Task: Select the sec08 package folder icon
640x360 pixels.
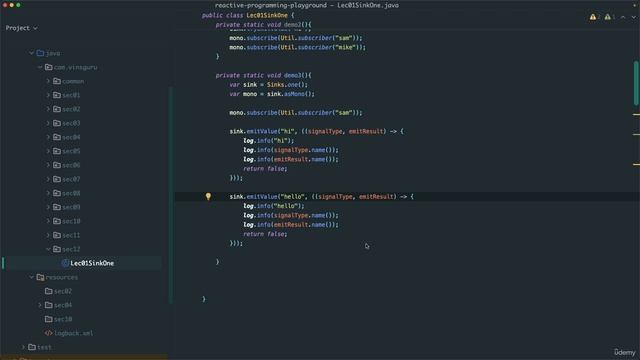Action: [57, 193]
